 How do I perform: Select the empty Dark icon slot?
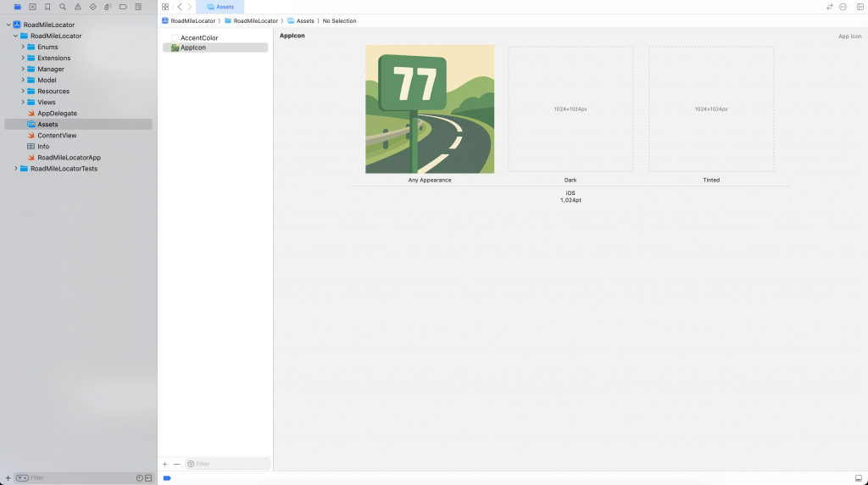pyautogui.click(x=570, y=109)
